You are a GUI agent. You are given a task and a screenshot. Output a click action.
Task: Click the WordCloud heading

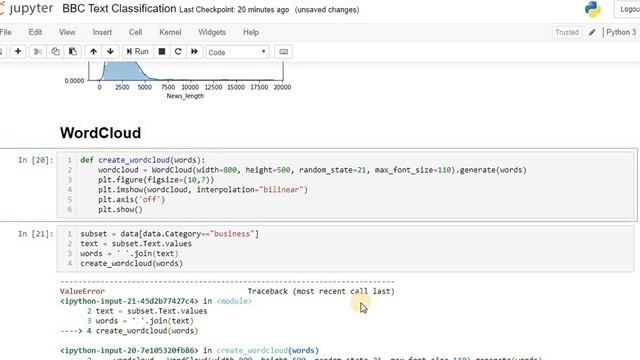(x=100, y=133)
